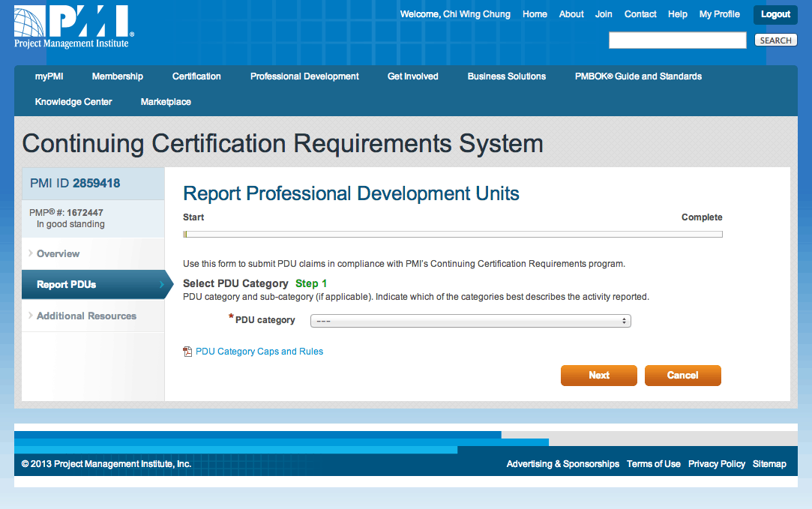Click the PMI logo
Screen dimensions: 812x509
point(71,25)
